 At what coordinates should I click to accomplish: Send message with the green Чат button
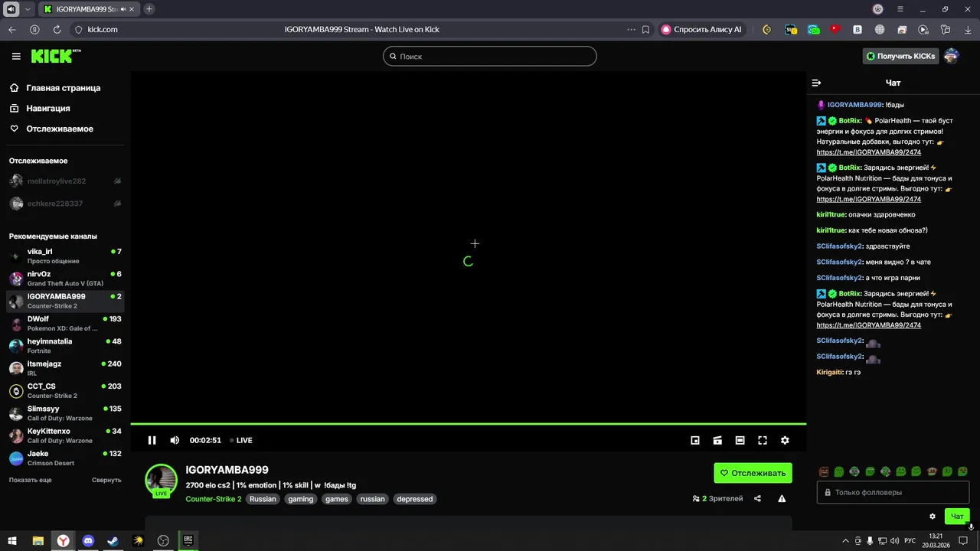pos(957,516)
